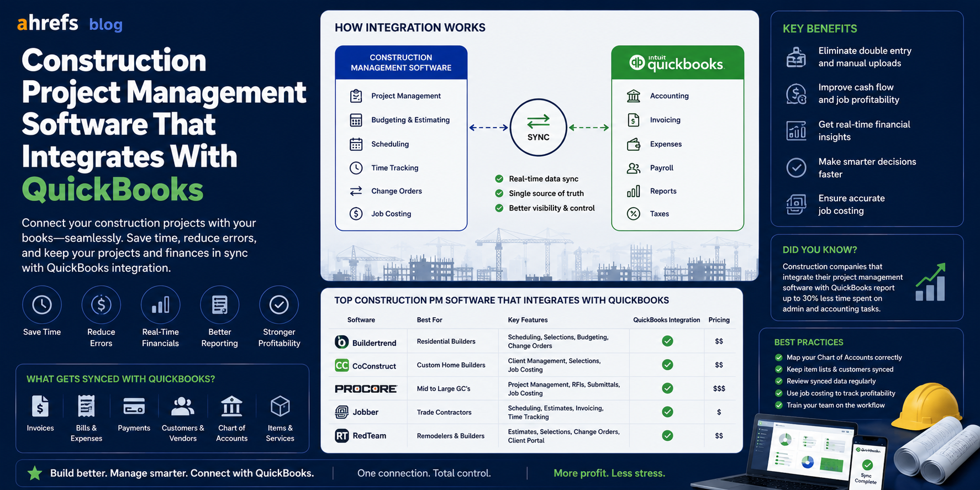980x490 pixels.
Task: Click the Jobber logo icon
Action: 341,412
